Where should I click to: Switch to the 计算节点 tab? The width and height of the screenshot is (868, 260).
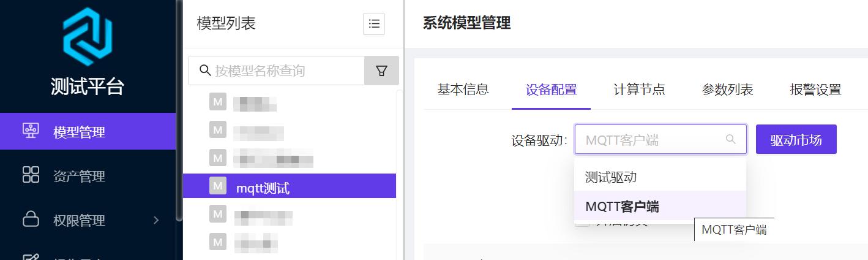click(x=639, y=90)
